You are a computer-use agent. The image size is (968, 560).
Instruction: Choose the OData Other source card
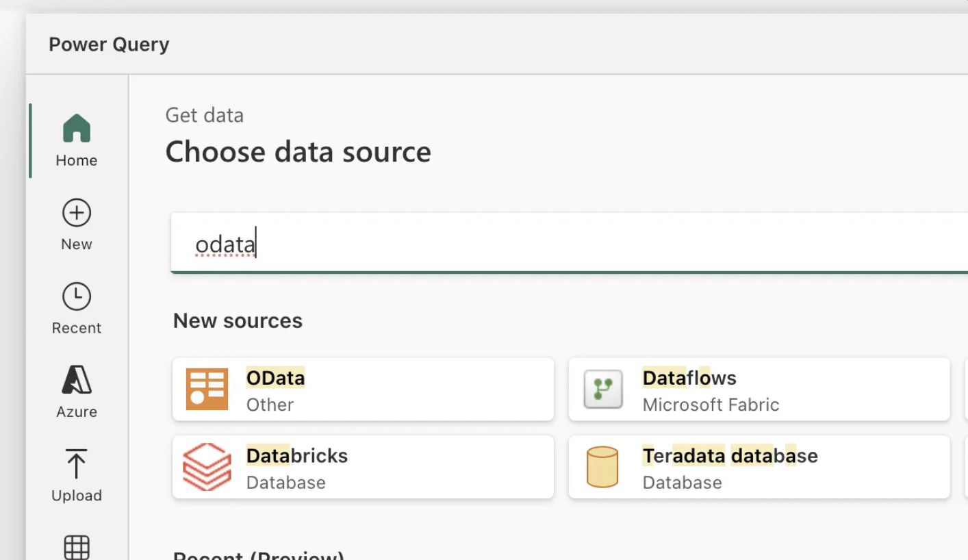[363, 389]
